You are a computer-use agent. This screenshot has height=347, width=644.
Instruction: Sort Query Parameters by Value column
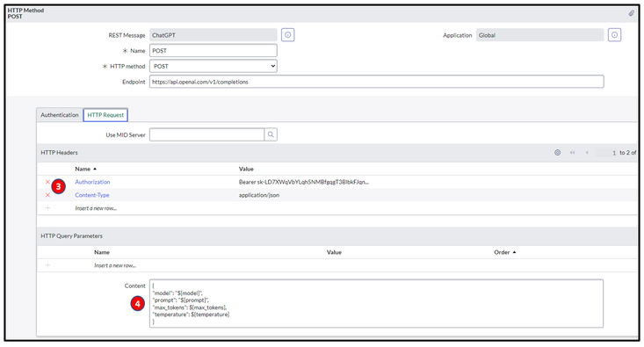(334, 252)
